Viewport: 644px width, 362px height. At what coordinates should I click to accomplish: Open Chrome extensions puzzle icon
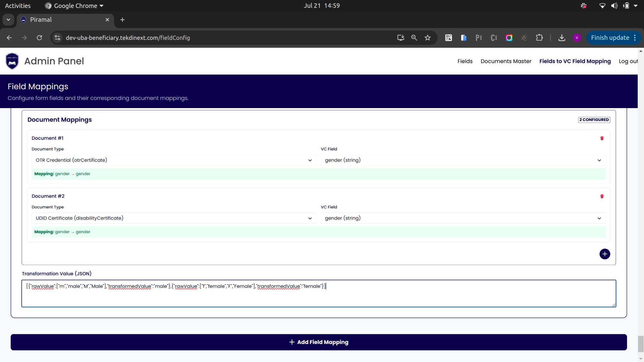coord(539,38)
